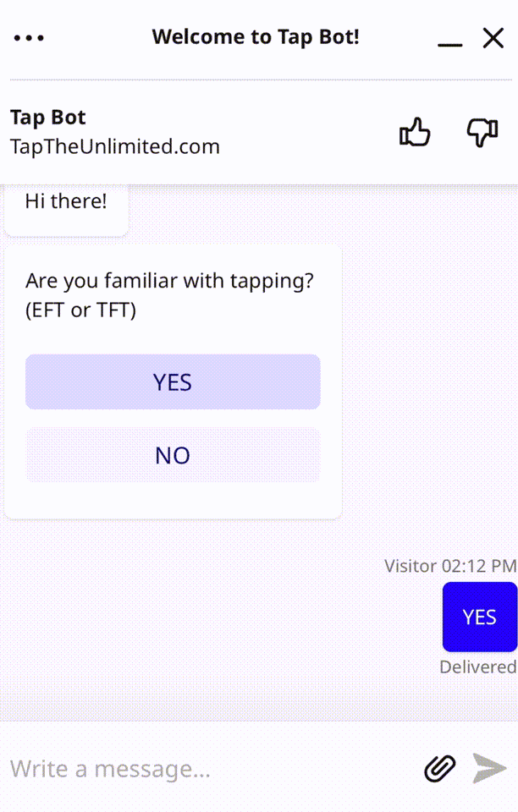Viewport: 518px width, 812px height.
Task: Choose the YES reply option
Action: tap(173, 382)
